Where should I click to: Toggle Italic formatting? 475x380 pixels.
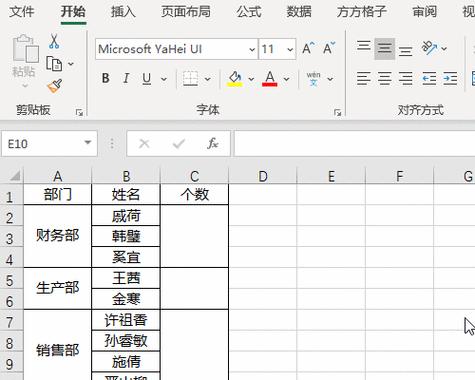pyautogui.click(x=126, y=78)
